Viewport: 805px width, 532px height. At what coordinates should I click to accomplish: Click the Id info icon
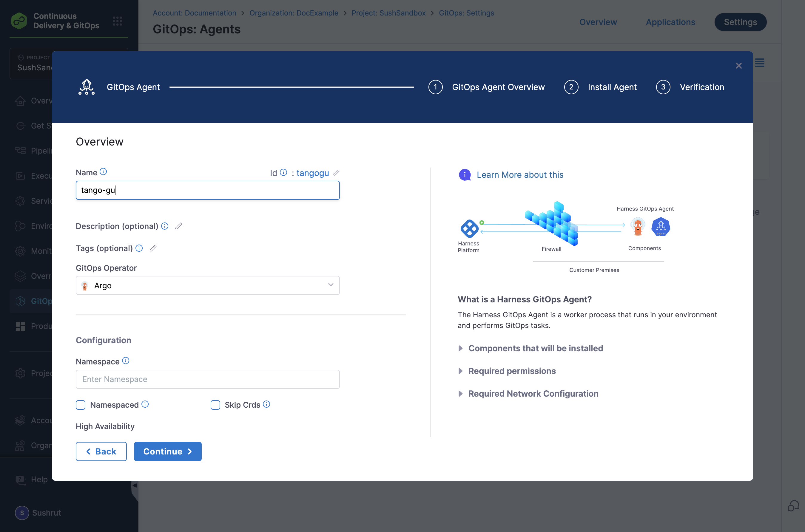pyautogui.click(x=283, y=172)
